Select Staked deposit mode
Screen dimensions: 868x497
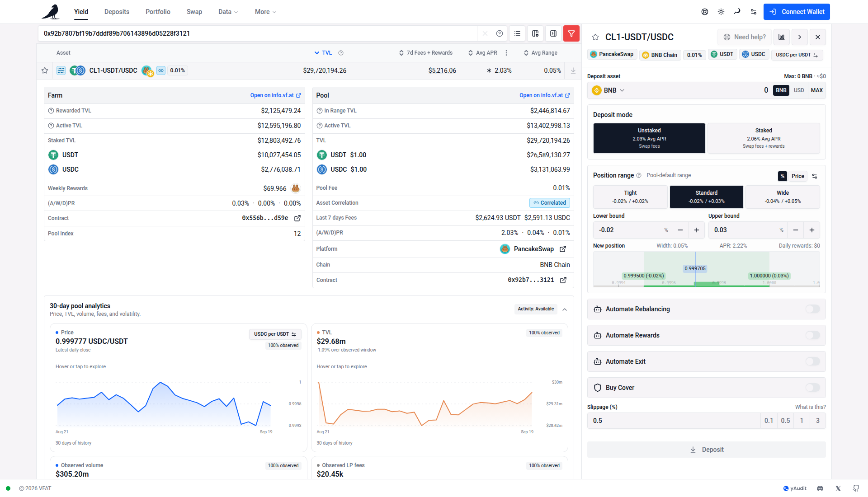click(764, 138)
